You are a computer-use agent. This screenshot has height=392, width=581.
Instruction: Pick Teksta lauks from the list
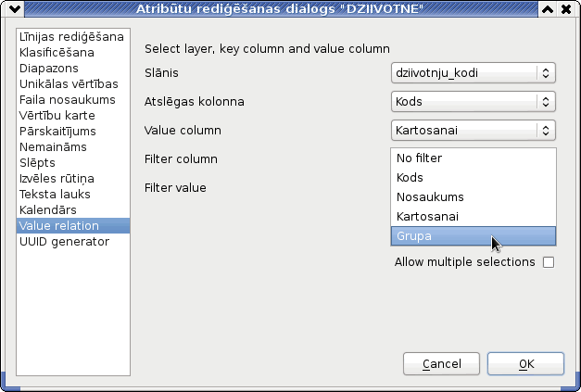(x=73, y=195)
